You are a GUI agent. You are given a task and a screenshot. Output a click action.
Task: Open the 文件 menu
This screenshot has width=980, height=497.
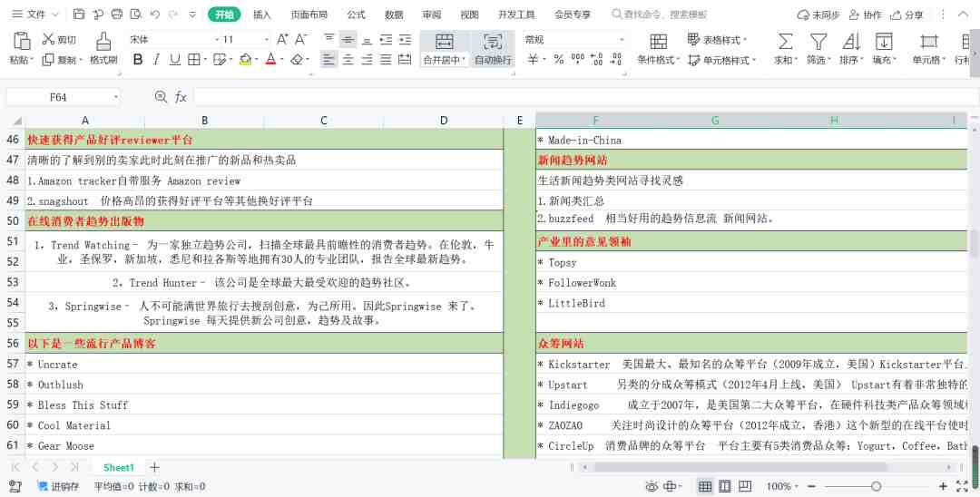(x=35, y=15)
